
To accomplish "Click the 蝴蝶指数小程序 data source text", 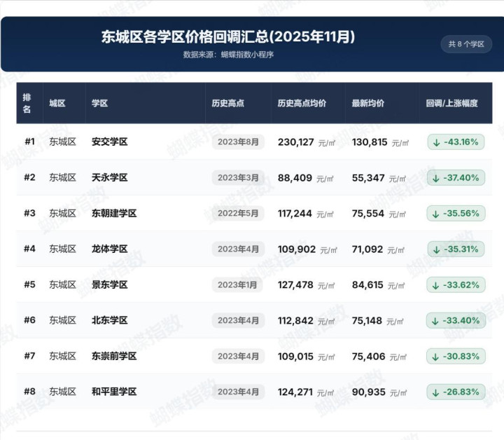I will pyautogui.click(x=247, y=55).
